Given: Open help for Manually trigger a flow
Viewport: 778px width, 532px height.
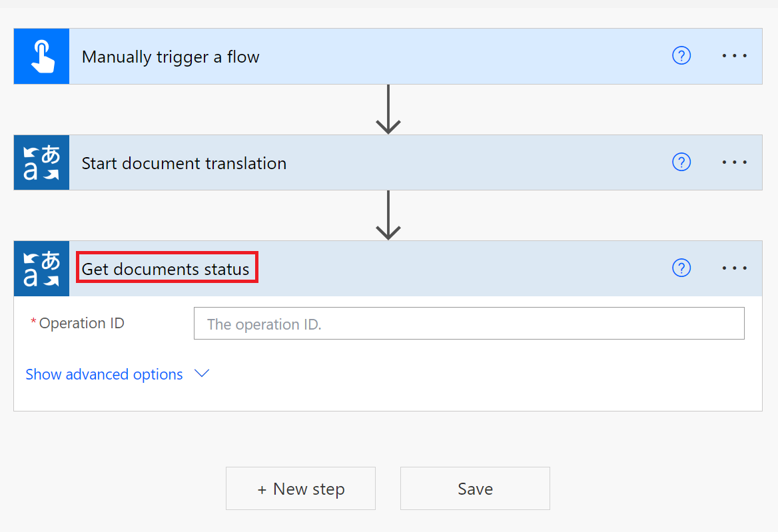Looking at the screenshot, I should tap(681, 56).
